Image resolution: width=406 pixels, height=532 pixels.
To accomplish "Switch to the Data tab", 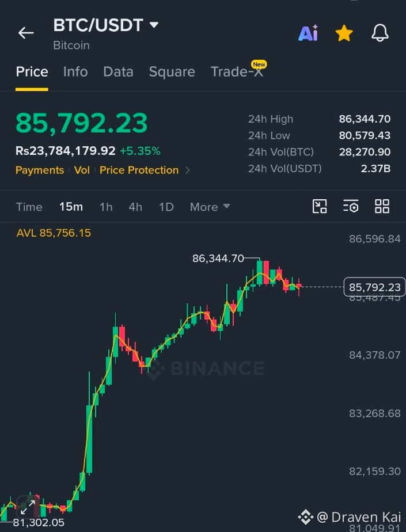I will (x=118, y=71).
